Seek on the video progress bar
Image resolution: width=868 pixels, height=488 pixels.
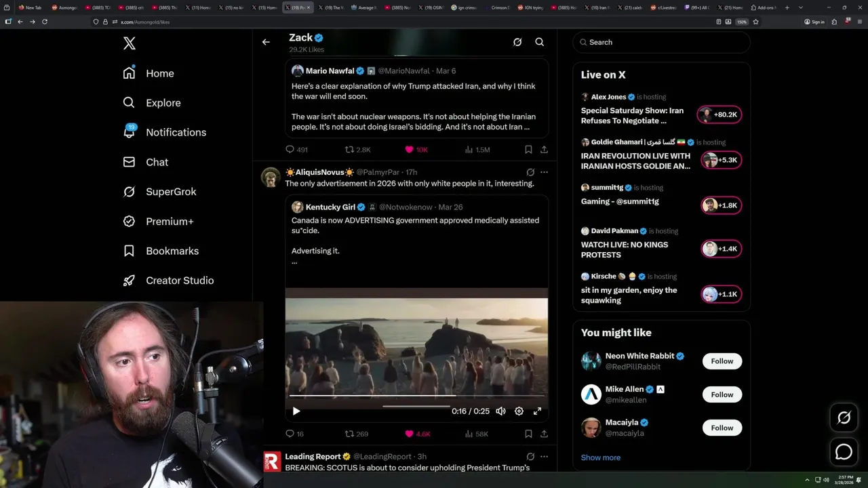point(416,395)
